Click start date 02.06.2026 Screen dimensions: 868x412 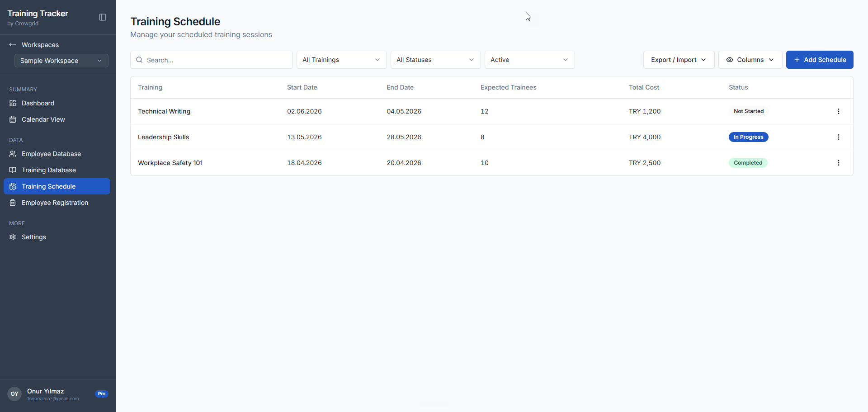tap(304, 111)
